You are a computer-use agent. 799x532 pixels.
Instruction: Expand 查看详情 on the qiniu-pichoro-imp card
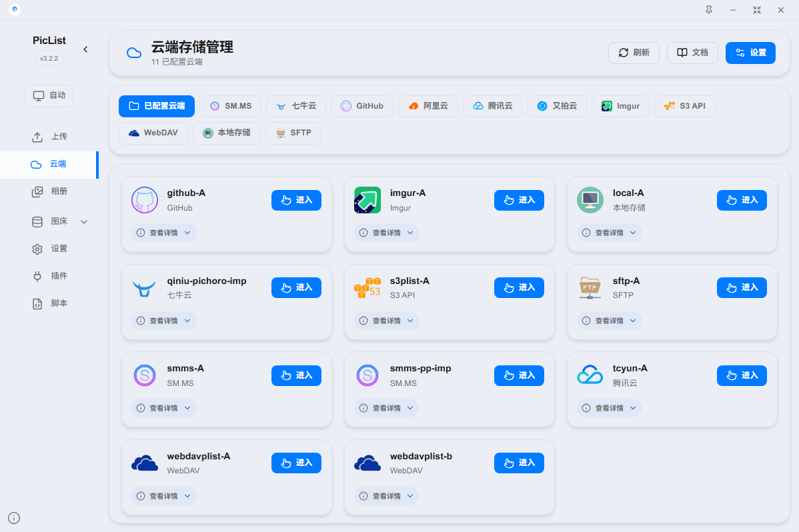[x=164, y=321]
